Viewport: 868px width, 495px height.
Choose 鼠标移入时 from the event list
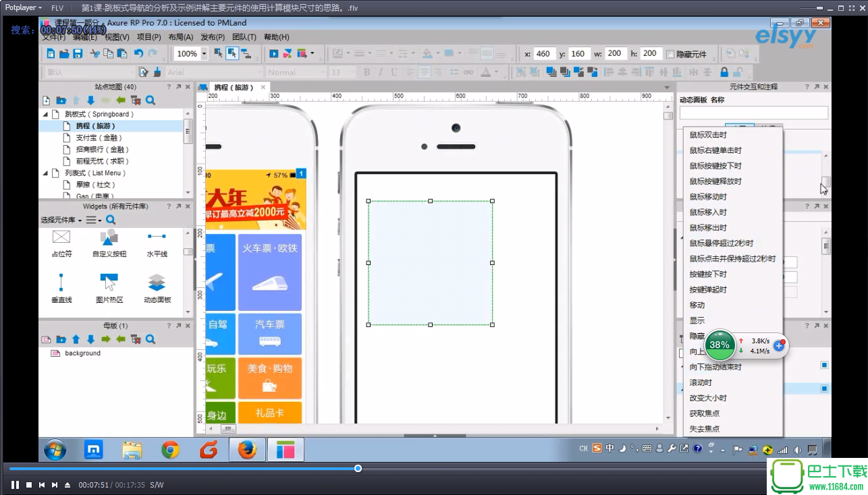click(x=708, y=212)
